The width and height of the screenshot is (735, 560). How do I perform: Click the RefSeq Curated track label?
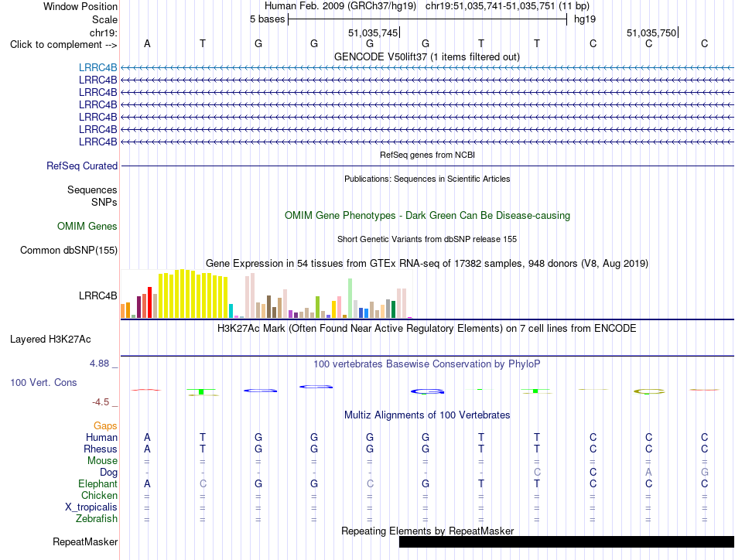(82, 166)
